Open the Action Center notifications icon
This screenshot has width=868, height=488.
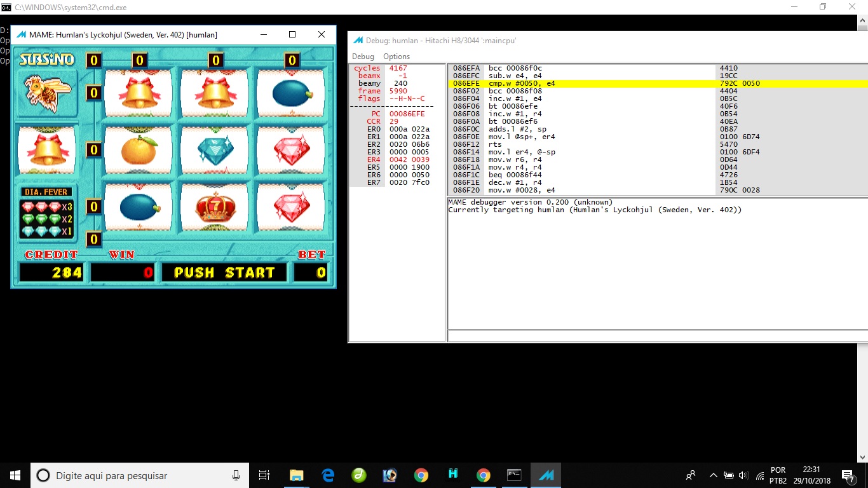[848, 475]
